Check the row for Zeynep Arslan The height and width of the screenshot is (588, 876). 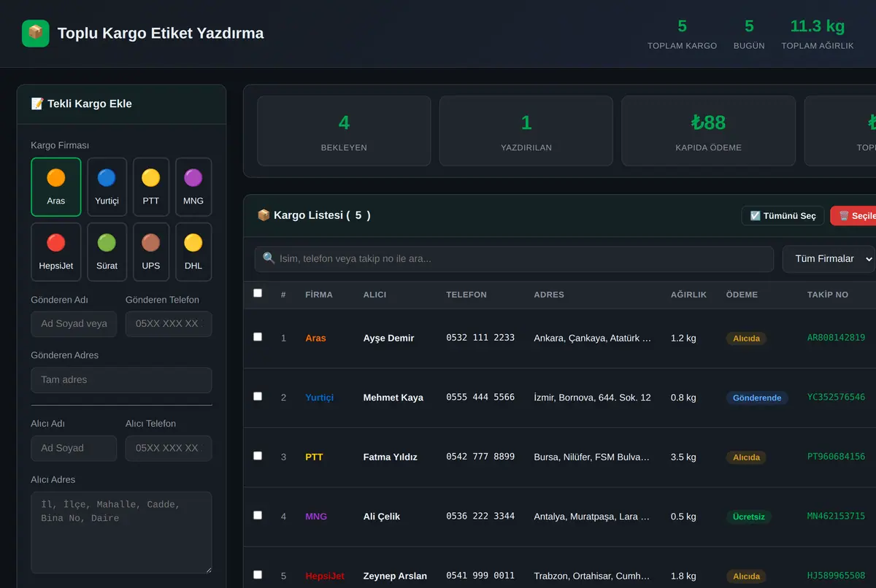257,575
